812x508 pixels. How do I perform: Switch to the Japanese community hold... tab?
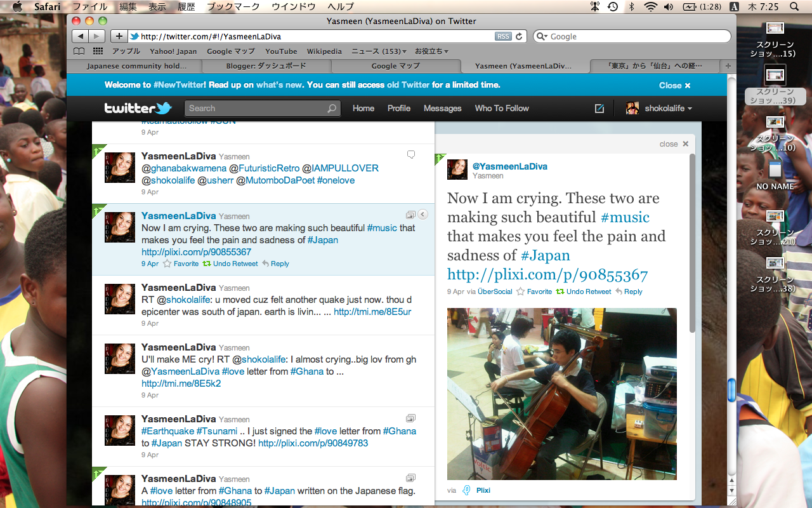[x=136, y=65]
